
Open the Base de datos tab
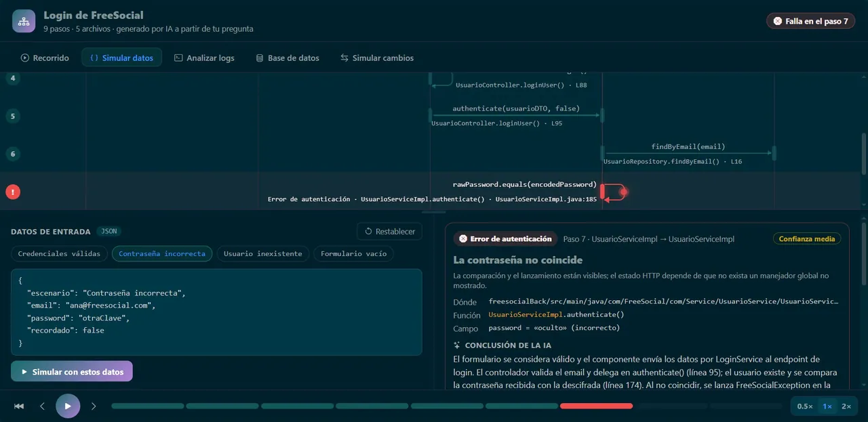287,58
